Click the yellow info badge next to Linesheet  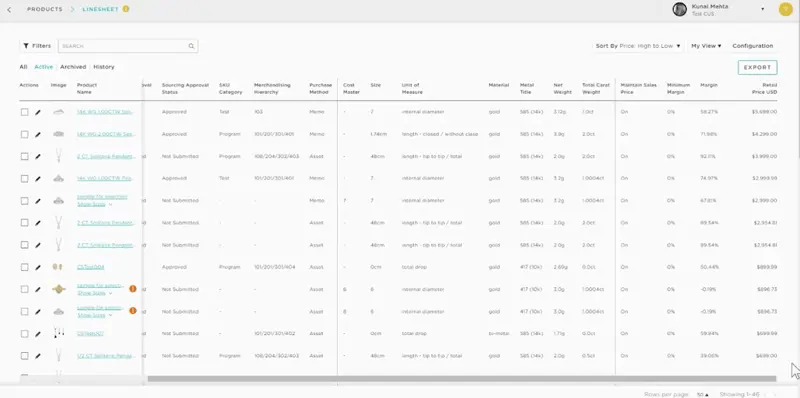point(126,9)
